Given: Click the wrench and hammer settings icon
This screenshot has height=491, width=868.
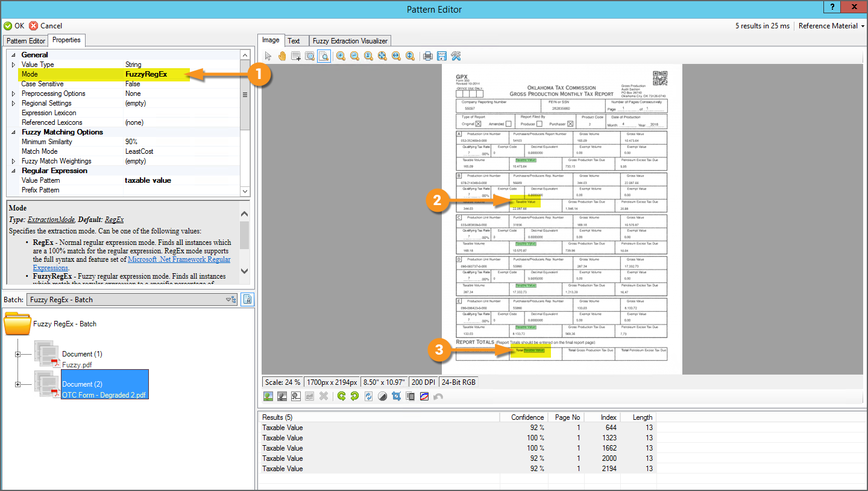Looking at the screenshot, I should point(456,56).
